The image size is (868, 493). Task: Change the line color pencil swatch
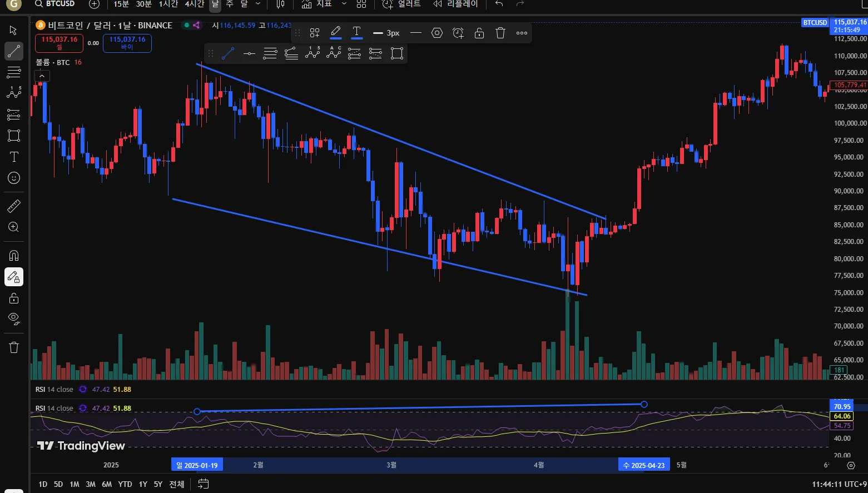(335, 32)
